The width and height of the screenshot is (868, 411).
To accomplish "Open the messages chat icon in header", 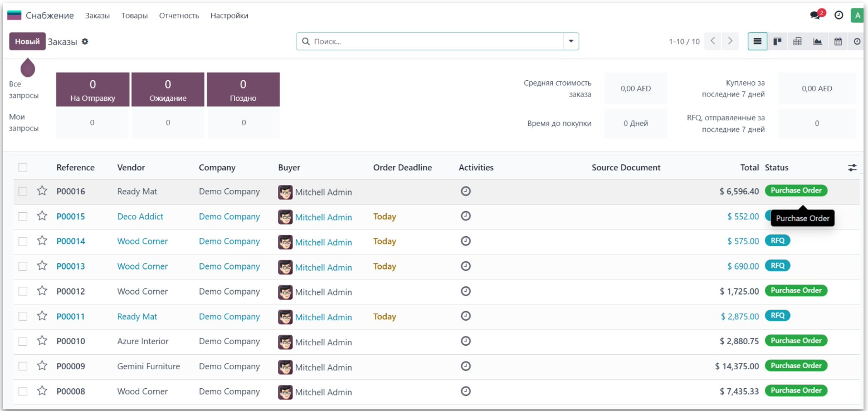I will tap(816, 16).
